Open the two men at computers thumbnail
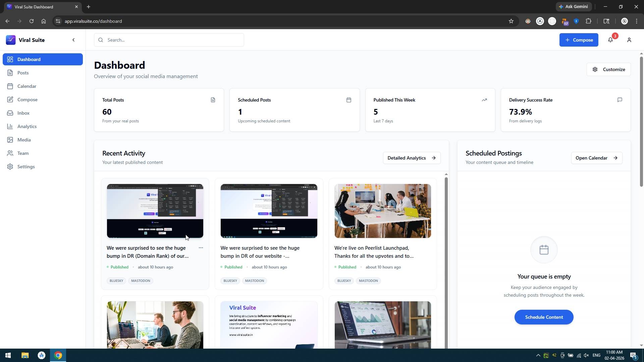This screenshot has height=362, width=644. point(155,325)
